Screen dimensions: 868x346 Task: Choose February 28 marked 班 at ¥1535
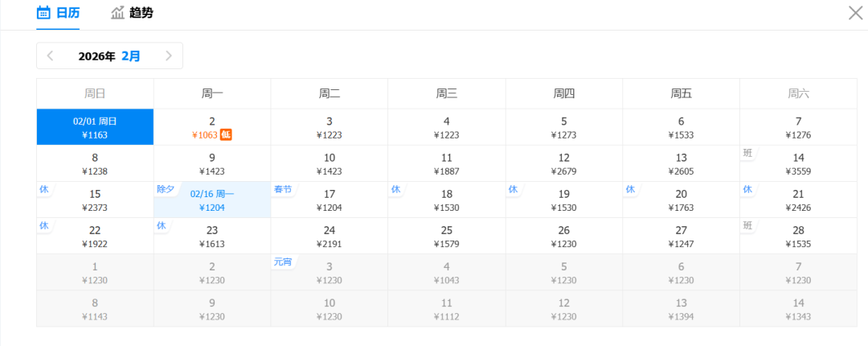pos(798,237)
